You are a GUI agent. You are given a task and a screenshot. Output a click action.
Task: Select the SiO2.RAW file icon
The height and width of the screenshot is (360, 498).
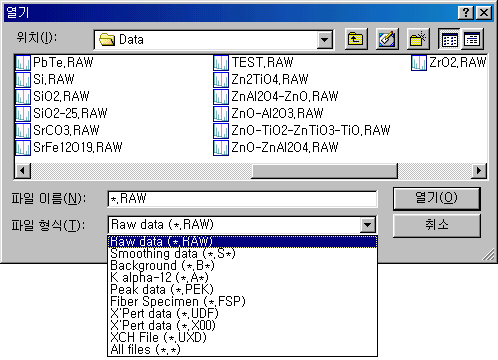pyautogui.click(x=23, y=97)
